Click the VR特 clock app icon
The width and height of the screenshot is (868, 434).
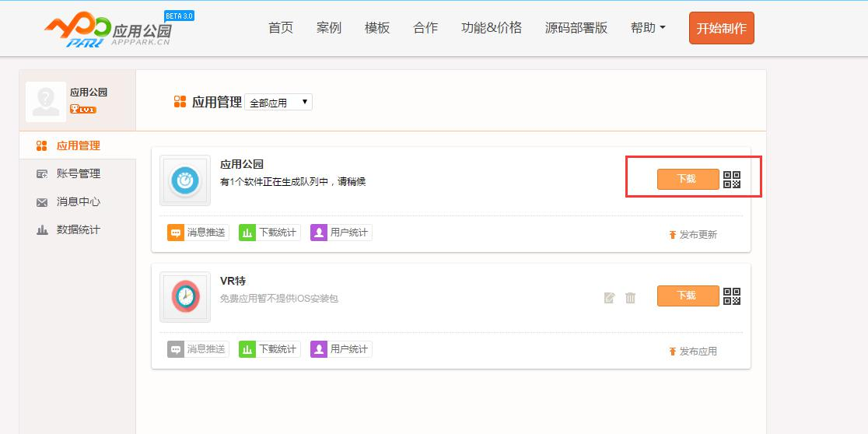click(x=185, y=297)
